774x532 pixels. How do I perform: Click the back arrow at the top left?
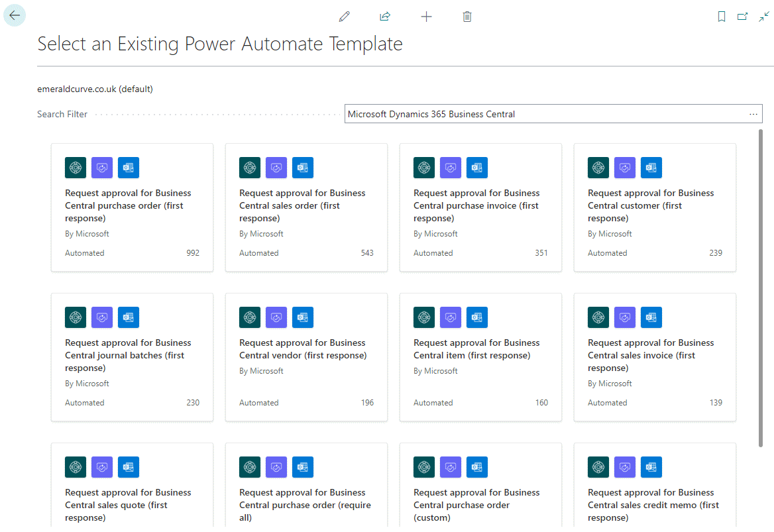14,15
